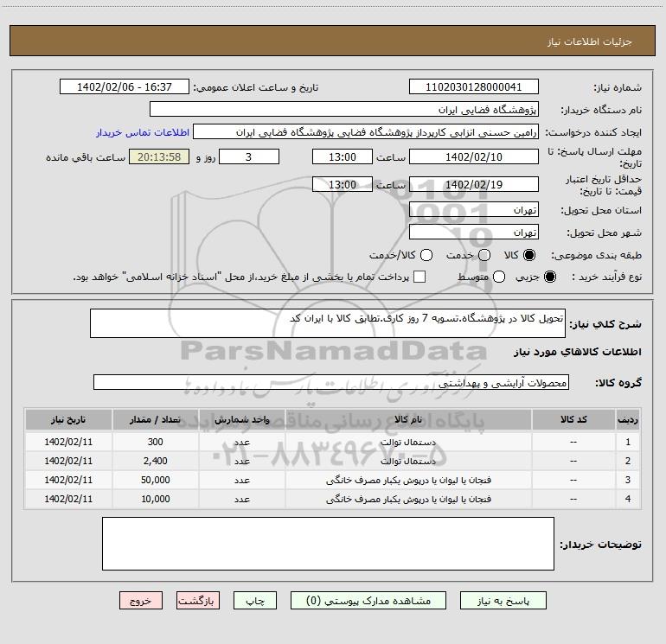Click the توضیحات خریدار text area
The height and width of the screenshot is (644, 666).
pos(328,544)
